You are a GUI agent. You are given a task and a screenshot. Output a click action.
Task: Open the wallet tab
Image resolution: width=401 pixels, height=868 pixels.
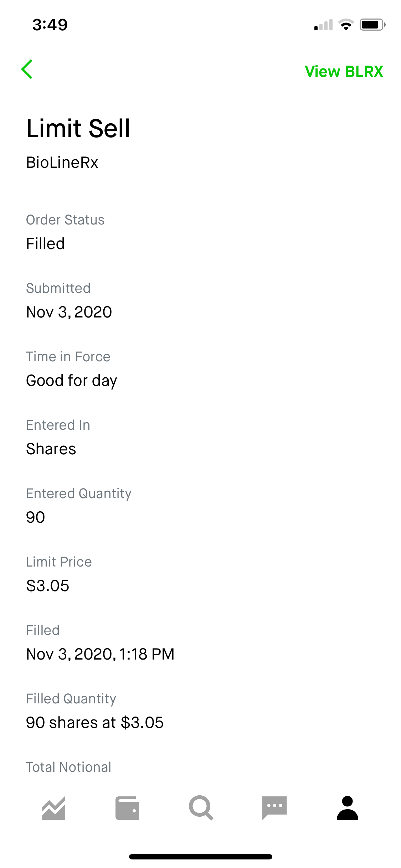(x=127, y=808)
